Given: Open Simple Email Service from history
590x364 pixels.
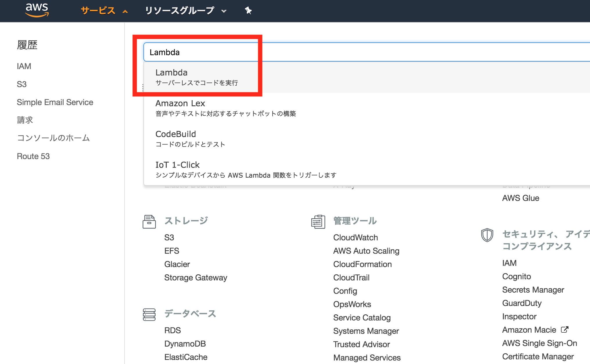Looking at the screenshot, I should tap(55, 102).
